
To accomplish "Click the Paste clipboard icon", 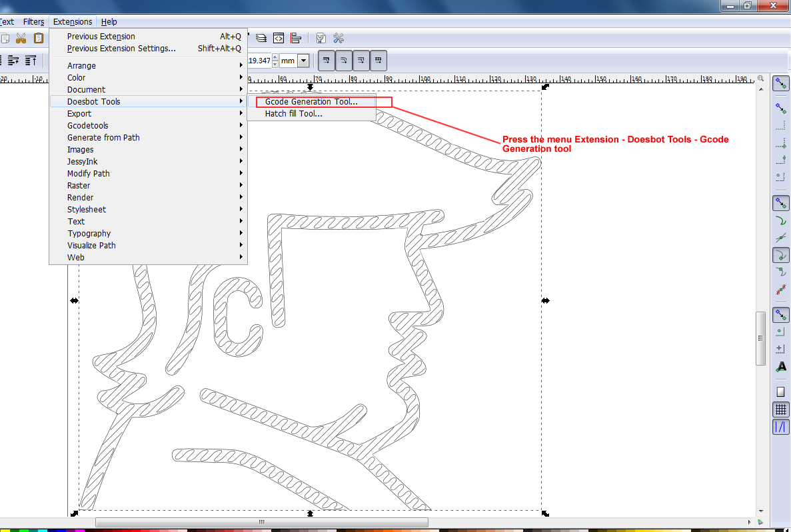I will [x=39, y=39].
